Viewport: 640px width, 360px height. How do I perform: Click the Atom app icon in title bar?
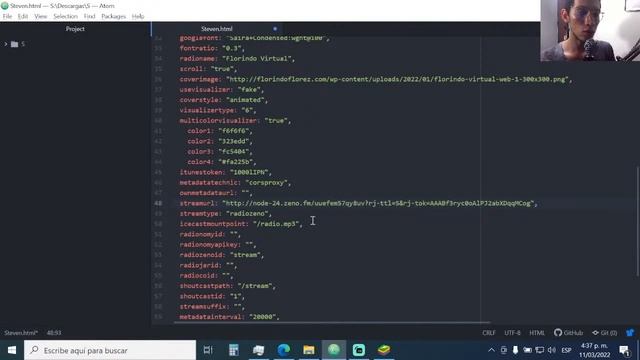(5, 6)
